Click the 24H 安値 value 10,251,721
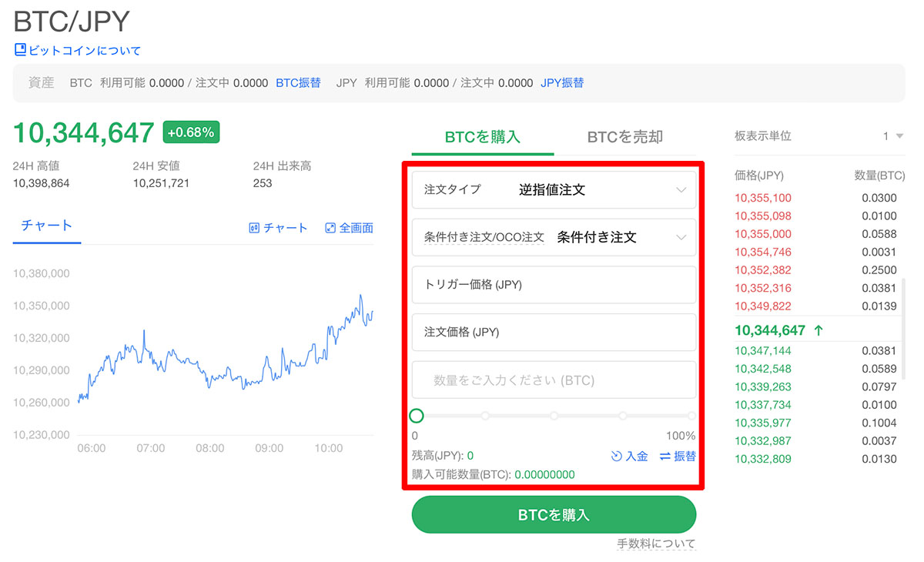The height and width of the screenshot is (562, 924). tap(161, 183)
